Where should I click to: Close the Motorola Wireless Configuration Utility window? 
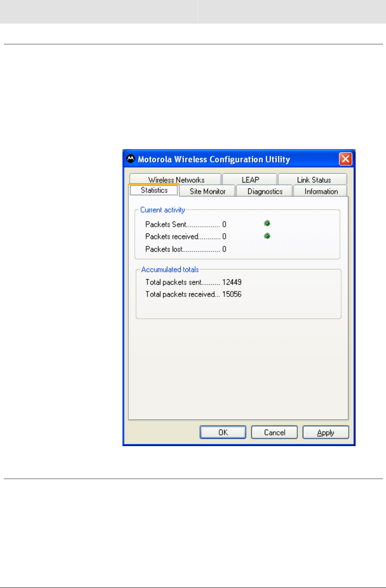(345, 159)
